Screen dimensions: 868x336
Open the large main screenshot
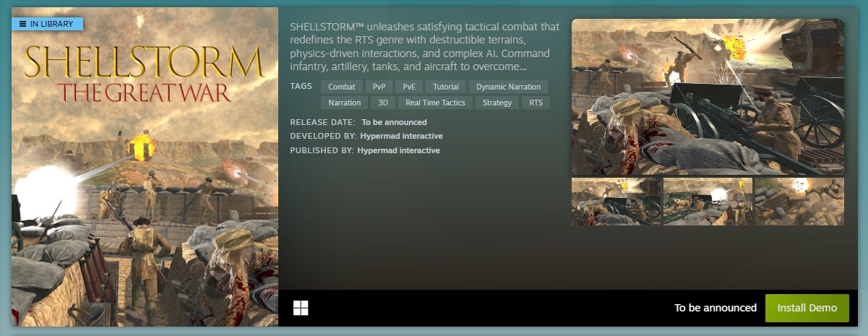tap(708, 97)
